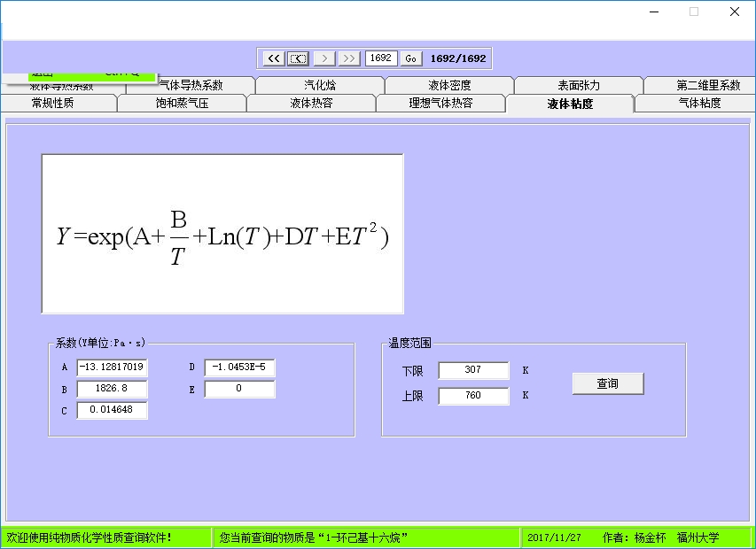Screen dimensions: 756x549
Task: Open the 理想气体热容 tab
Action: [440, 103]
